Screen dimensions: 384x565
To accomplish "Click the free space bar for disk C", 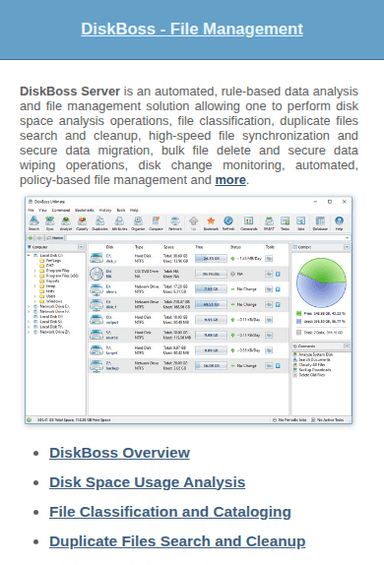I will [211, 258].
